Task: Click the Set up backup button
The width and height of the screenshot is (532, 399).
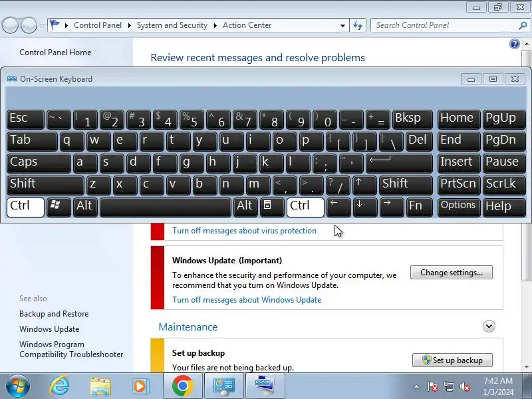Action: pyautogui.click(x=452, y=360)
